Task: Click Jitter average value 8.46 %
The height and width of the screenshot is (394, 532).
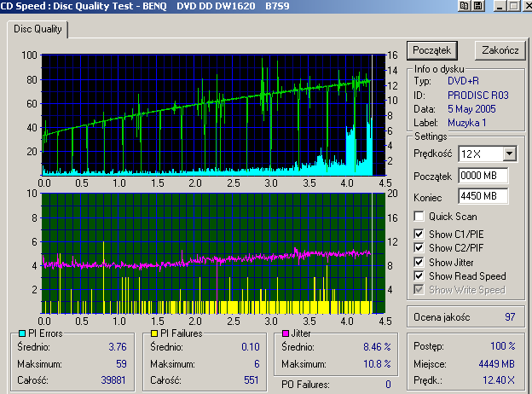Action: pyautogui.click(x=377, y=347)
